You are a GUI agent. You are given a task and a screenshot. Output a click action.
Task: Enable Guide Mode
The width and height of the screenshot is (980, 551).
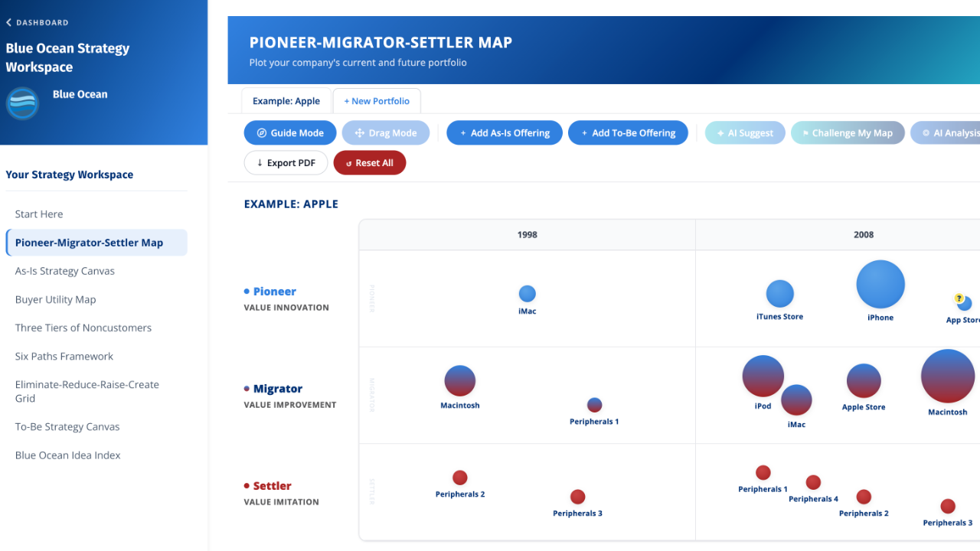coord(290,132)
